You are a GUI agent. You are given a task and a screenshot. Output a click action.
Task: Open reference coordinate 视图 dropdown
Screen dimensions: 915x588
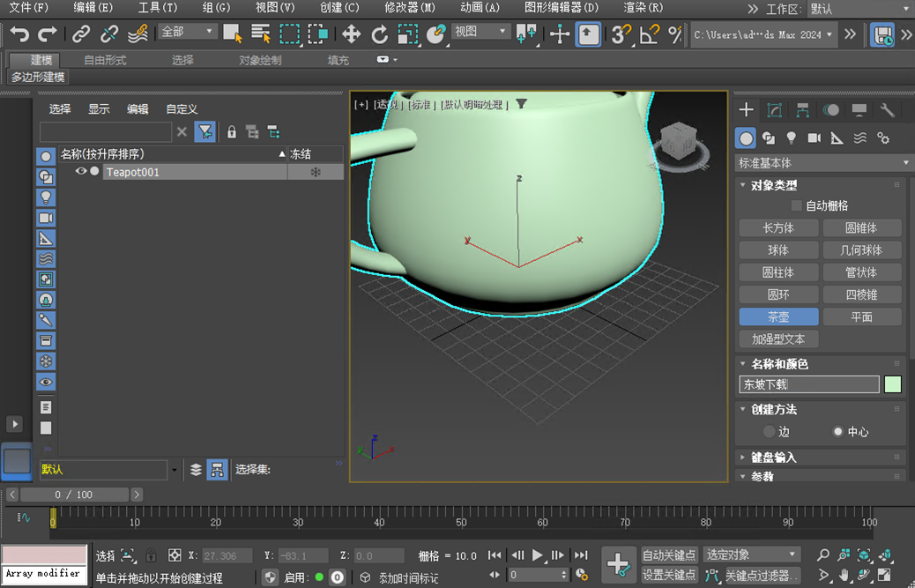coord(480,32)
